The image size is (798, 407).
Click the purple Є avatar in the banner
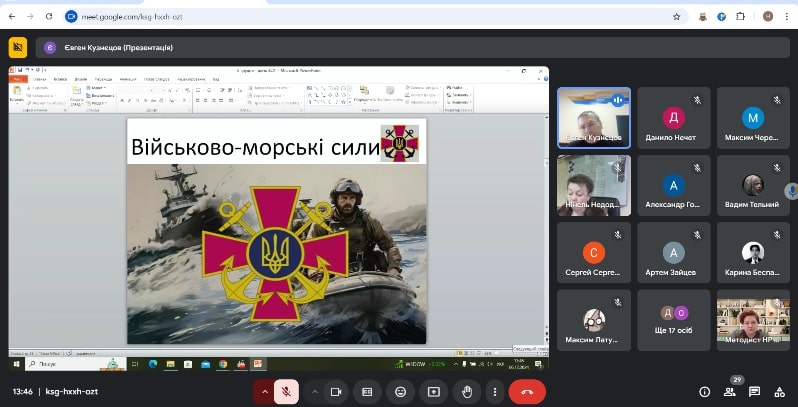pyautogui.click(x=50, y=48)
